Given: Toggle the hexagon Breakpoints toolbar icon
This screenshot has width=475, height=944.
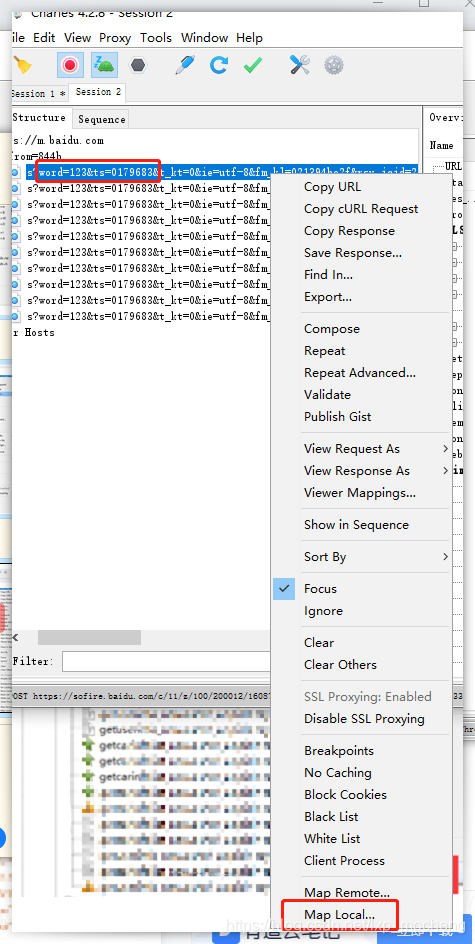Looking at the screenshot, I should click(138, 65).
